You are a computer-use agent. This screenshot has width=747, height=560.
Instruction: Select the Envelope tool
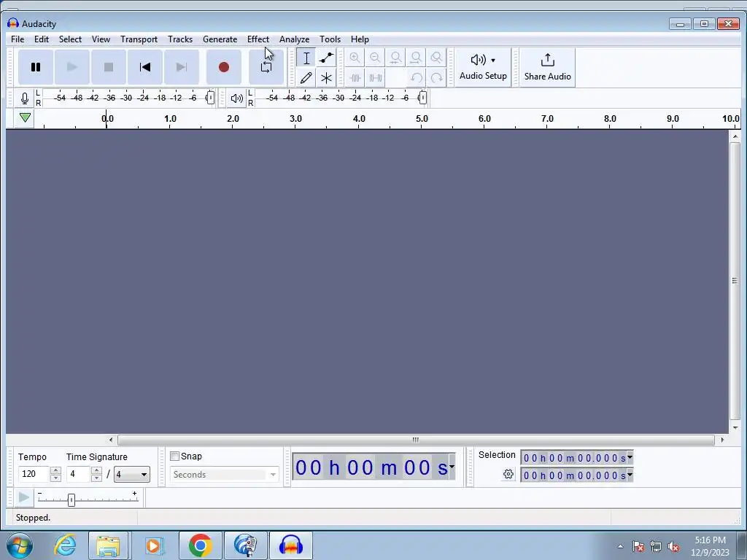pos(326,58)
